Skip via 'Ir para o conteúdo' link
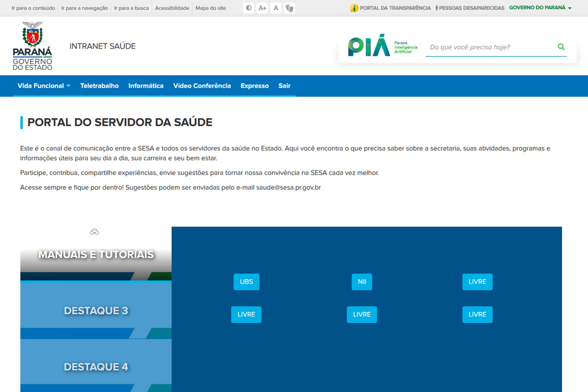Screen dimensions: 588x392 (x=33, y=8)
